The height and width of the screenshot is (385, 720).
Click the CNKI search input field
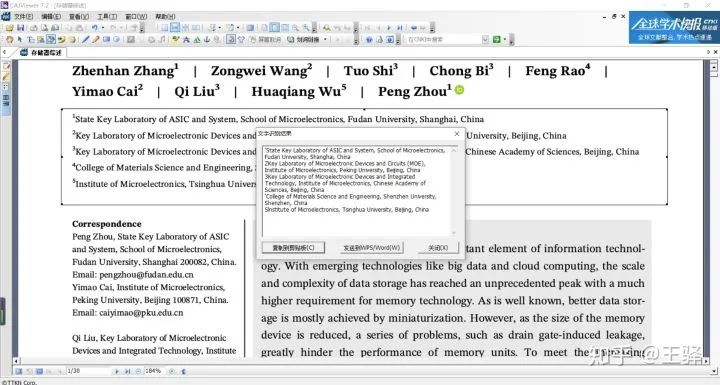(x=444, y=40)
